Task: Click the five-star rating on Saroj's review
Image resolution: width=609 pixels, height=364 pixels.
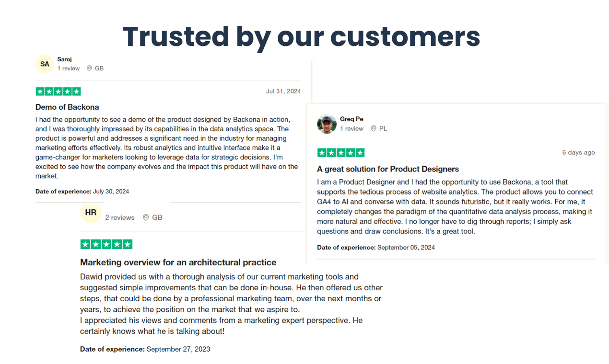Action: [x=58, y=91]
